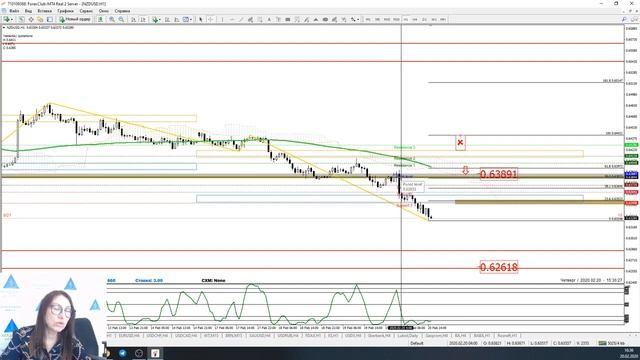Switch timeframe to M30
Screen dimensions: 640x360
tap(396, 19)
